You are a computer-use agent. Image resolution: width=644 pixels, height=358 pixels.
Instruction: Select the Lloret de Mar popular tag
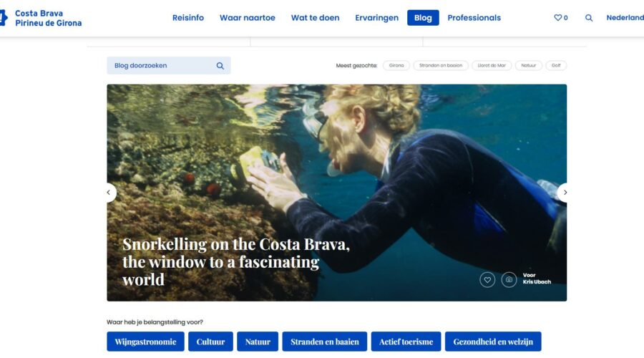pyautogui.click(x=492, y=65)
